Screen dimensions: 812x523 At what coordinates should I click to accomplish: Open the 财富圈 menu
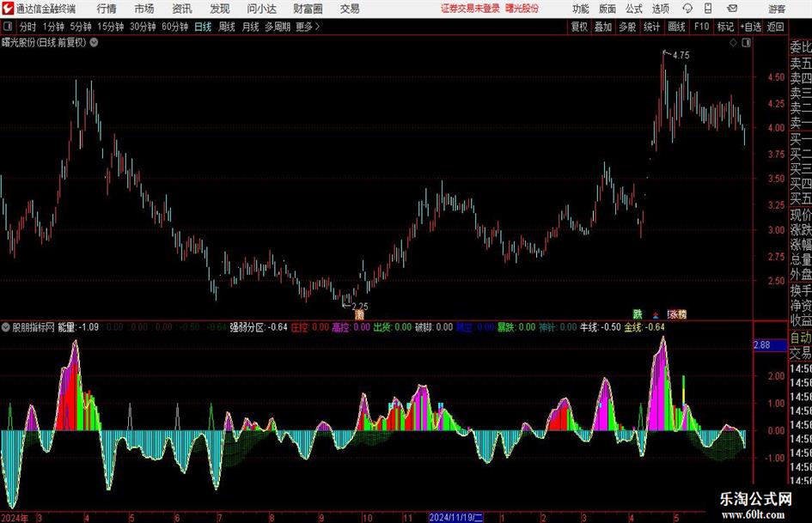point(308,9)
